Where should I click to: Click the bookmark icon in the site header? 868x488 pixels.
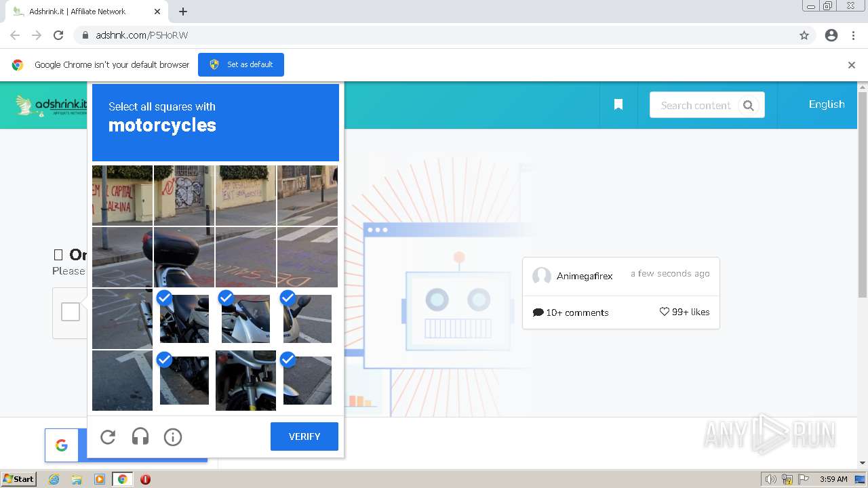[x=618, y=104]
